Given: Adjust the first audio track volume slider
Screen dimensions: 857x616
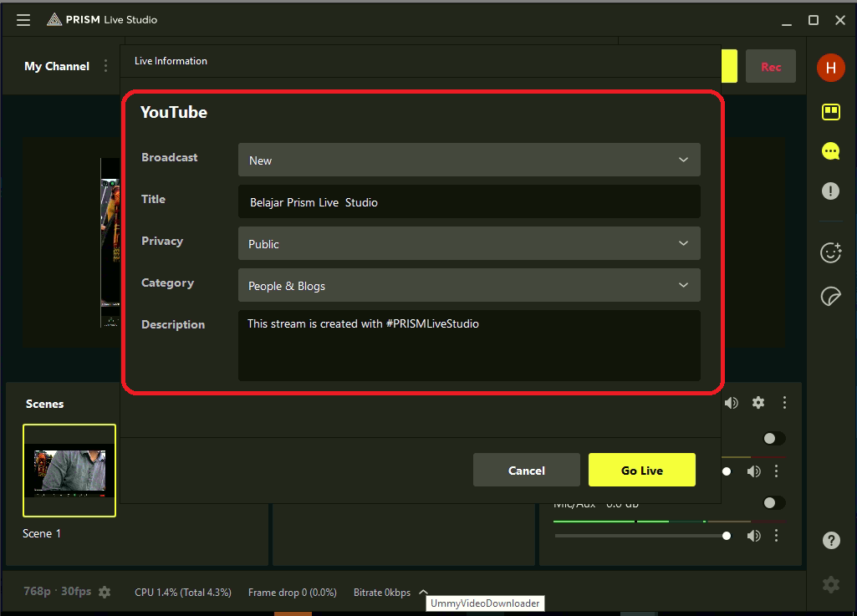Looking at the screenshot, I should [727, 471].
